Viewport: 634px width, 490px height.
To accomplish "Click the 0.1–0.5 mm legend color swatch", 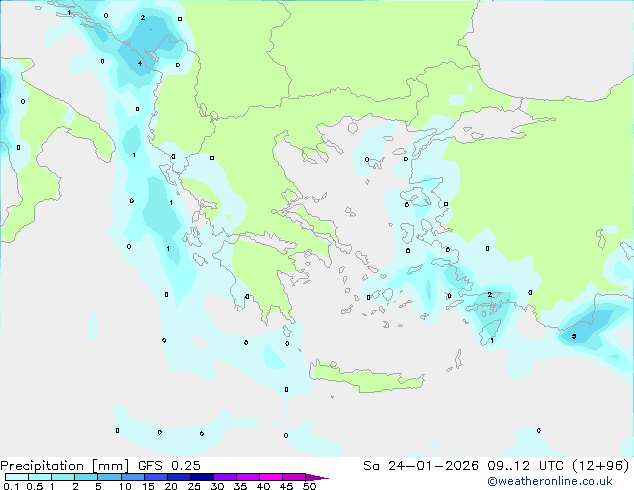I will click(x=17, y=477).
